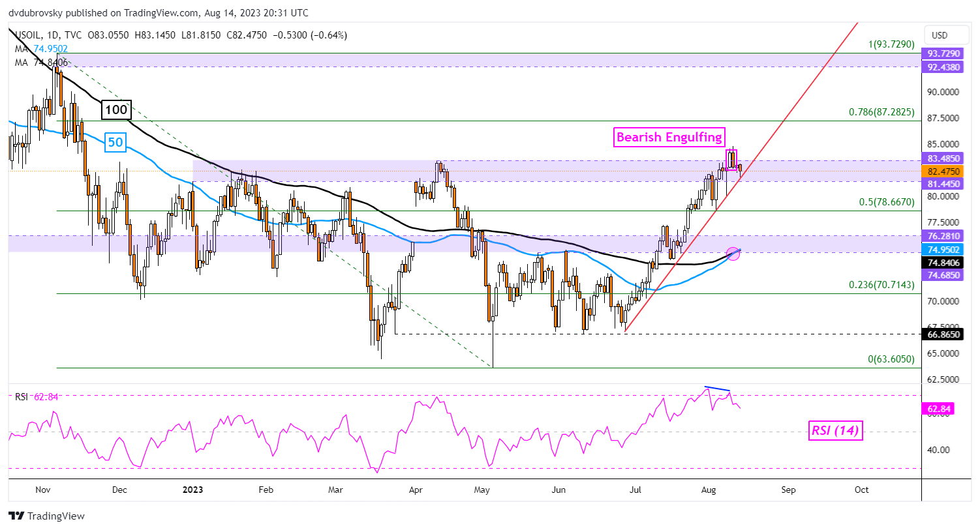
Task: Click the Dec label on the time axis
Action: pyautogui.click(x=119, y=490)
